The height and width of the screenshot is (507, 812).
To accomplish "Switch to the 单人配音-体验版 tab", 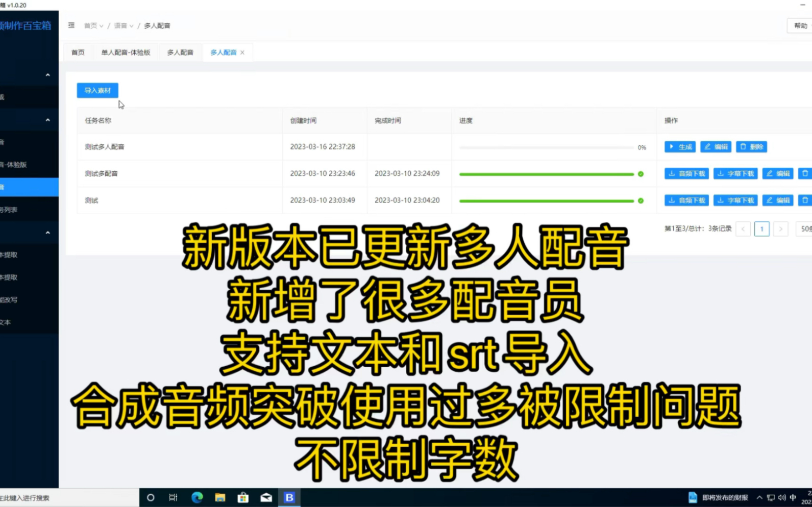I will [x=126, y=53].
